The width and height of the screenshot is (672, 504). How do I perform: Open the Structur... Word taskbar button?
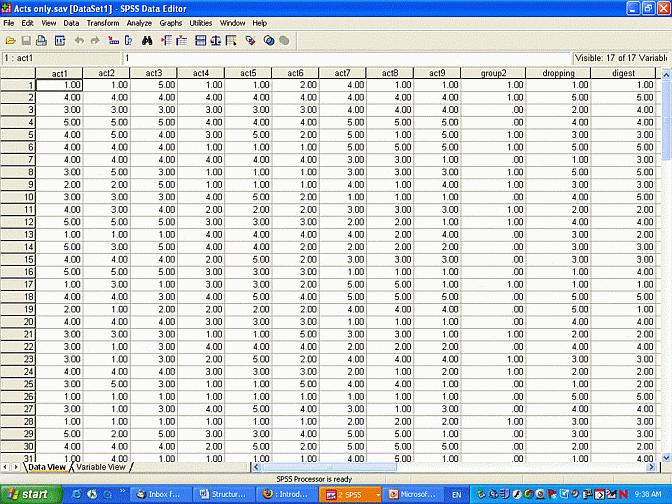click(223, 494)
